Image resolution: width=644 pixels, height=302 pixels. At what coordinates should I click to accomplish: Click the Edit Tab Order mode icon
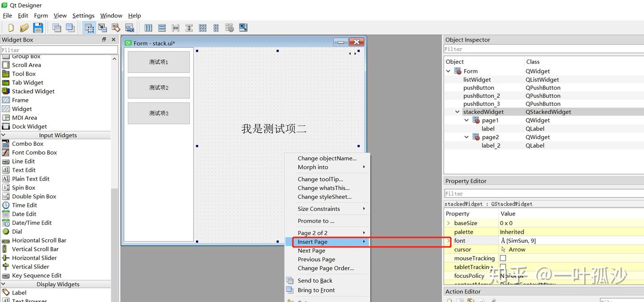(130, 27)
